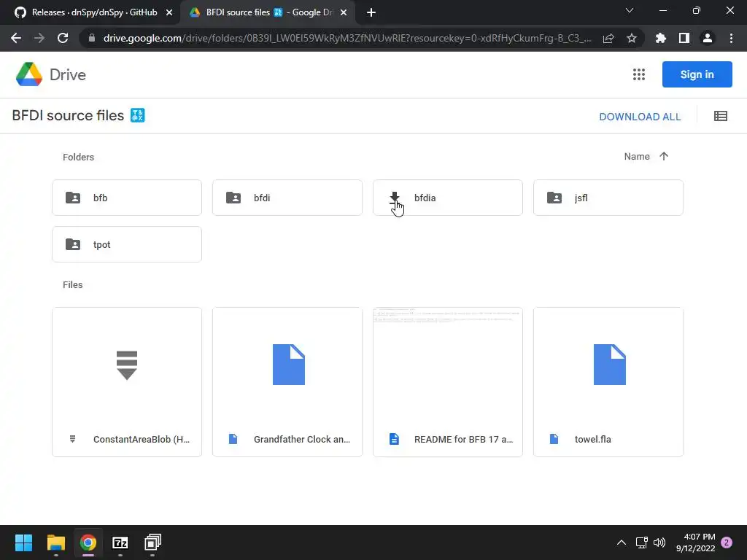Reload the page with refresh icon
The height and width of the screenshot is (560, 747).
point(63,38)
